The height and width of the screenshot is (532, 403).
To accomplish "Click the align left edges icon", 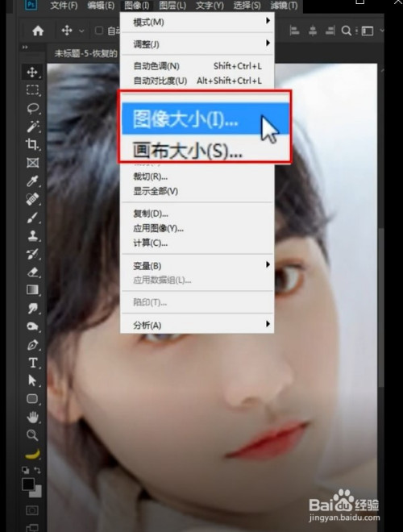I will coord(294,31).
